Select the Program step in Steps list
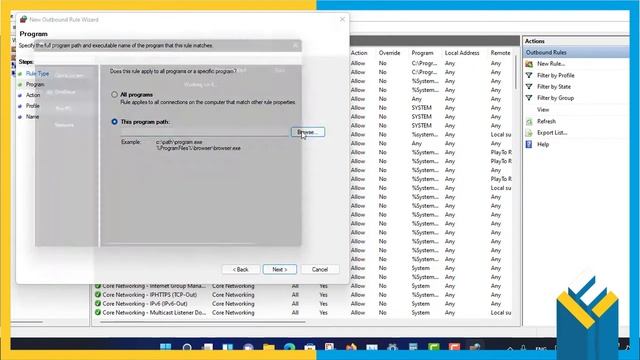The image size is (640, 360). pos(35,84)
